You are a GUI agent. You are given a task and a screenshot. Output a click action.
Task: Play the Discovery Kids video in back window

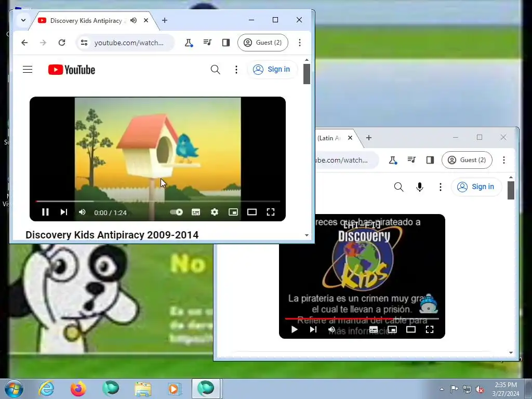[x=294, y=329]
